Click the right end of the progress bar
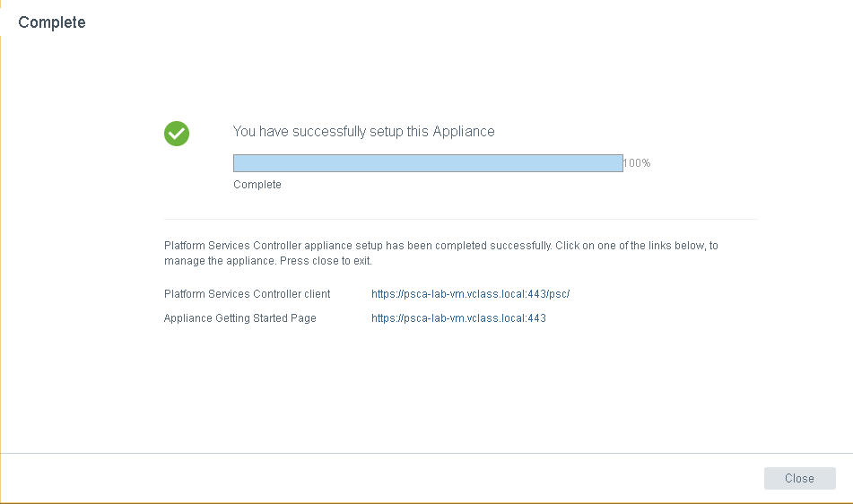 pyautogui.click(x=619, y=163)
